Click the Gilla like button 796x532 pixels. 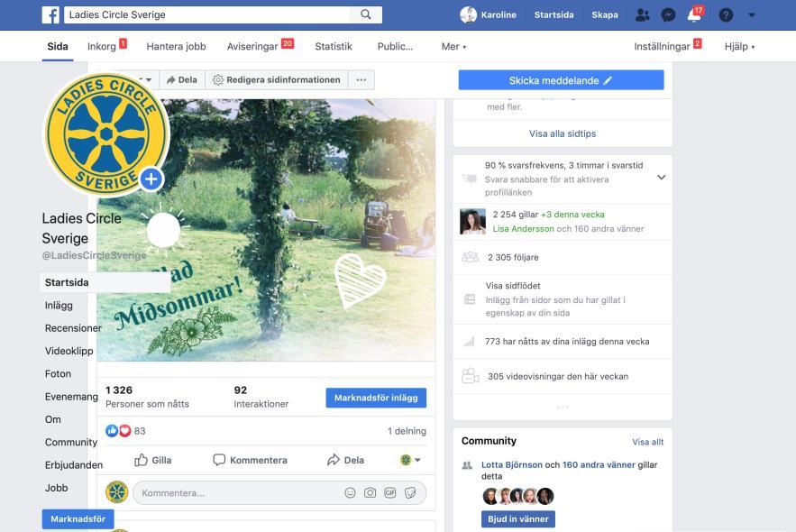click(153, 460)
